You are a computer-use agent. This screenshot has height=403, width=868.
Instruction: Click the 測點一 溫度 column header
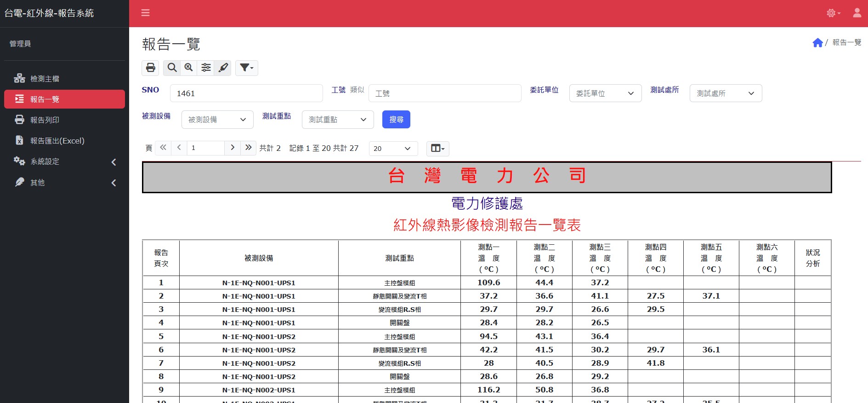coord(488,258)
